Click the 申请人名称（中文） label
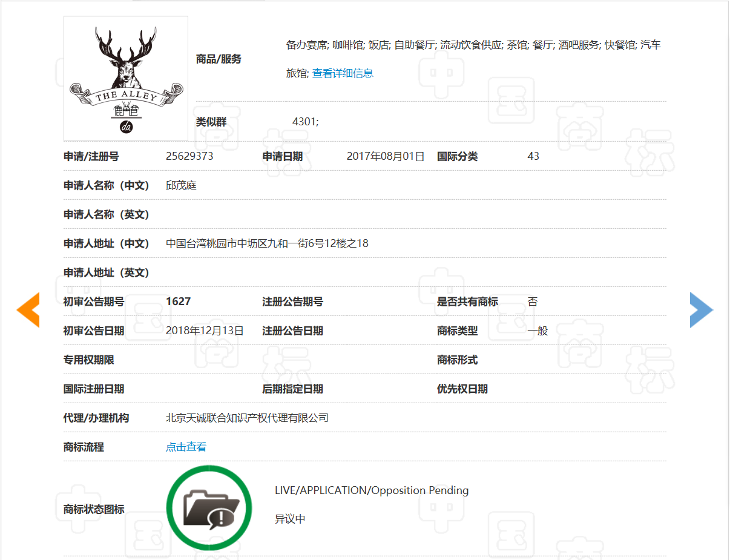The height and width of the screenshot is (560, 730). [107, 185]
